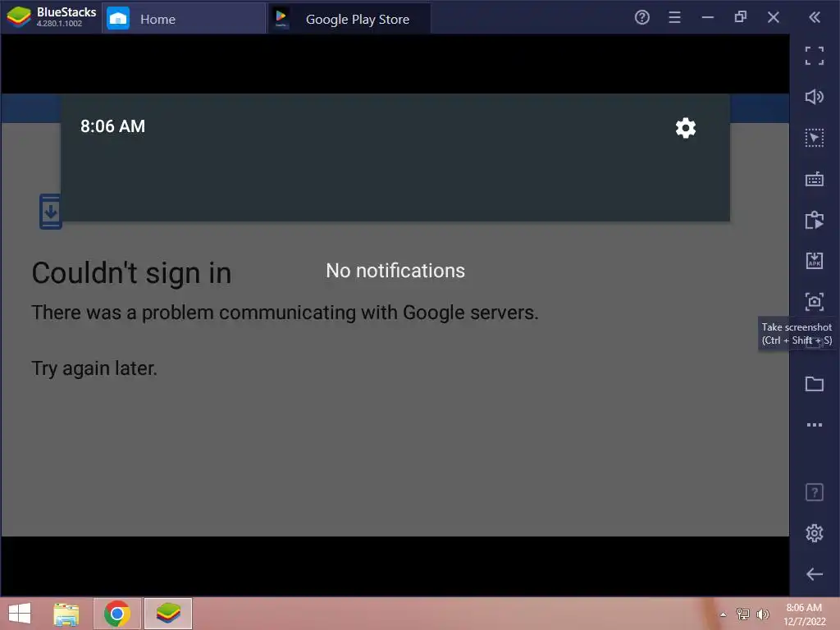Click the 8:06 AM time in notification shade

point(112,126)
